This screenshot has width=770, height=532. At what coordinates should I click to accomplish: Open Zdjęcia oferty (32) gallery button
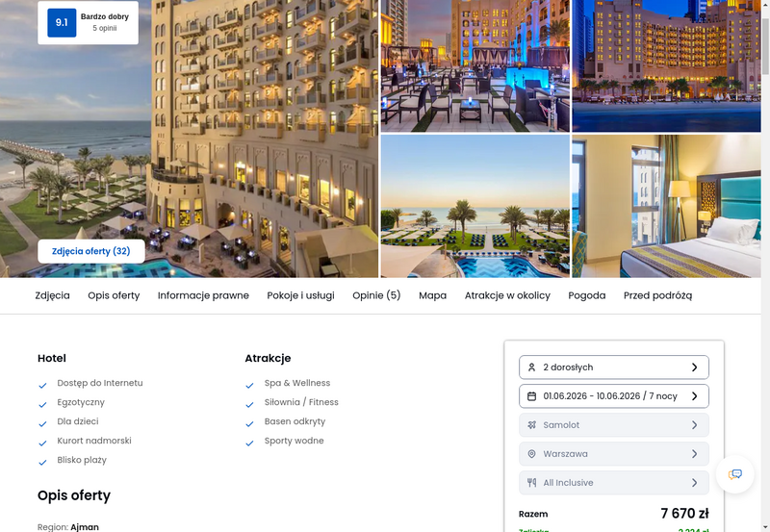coord(91,251)
